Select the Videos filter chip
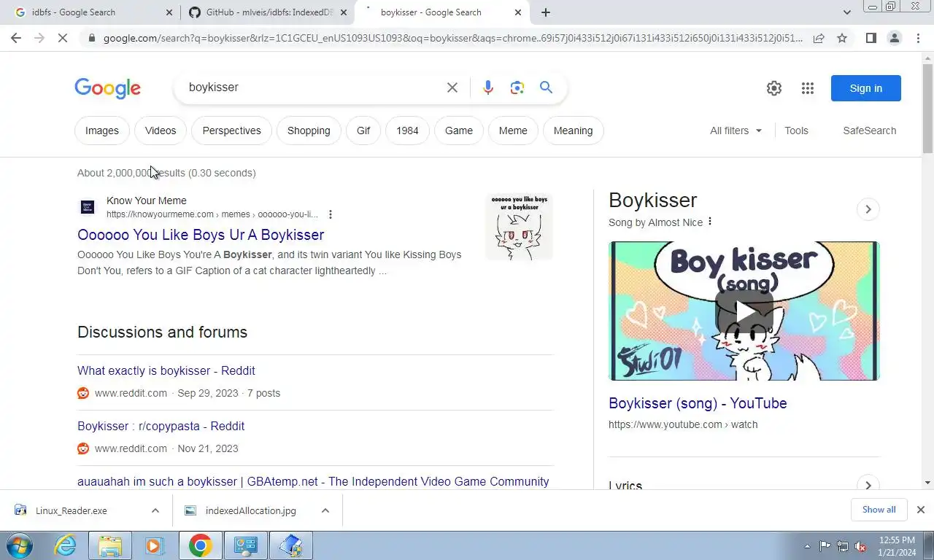Screen dimensions: 934x560 point(161,131)
